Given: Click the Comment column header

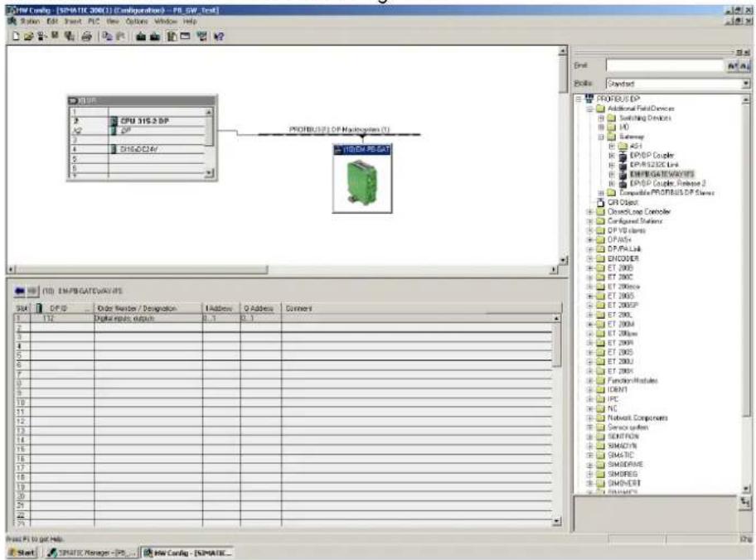Looking at the screenshot, I should coord(421,308).
